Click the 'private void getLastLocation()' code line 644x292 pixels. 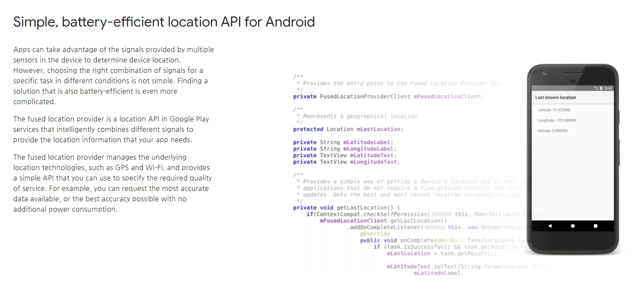(347, 208)
